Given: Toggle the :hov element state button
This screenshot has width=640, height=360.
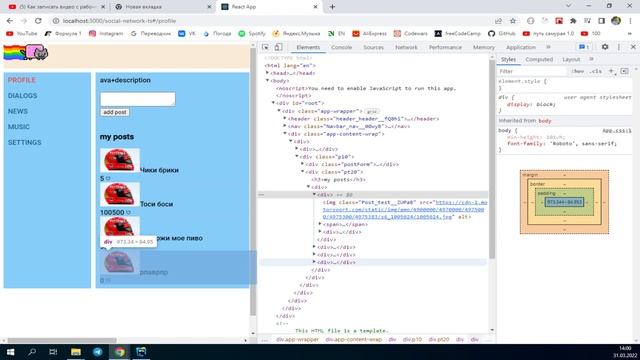Looking at the screenshot, I should 578,71.
